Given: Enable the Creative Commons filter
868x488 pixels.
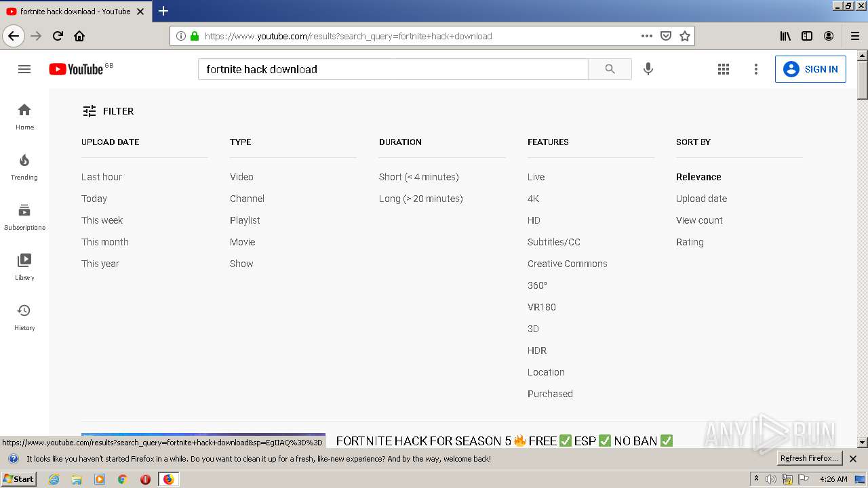Looking at the screenshot, I should click(568, 264).
